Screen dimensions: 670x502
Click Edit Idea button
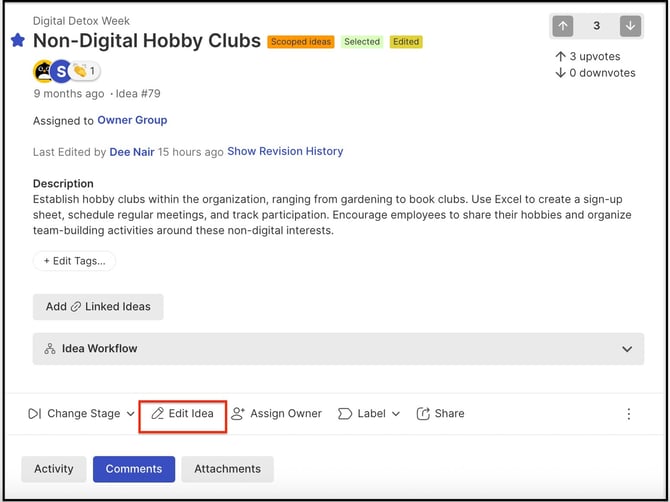coord(182,414)
